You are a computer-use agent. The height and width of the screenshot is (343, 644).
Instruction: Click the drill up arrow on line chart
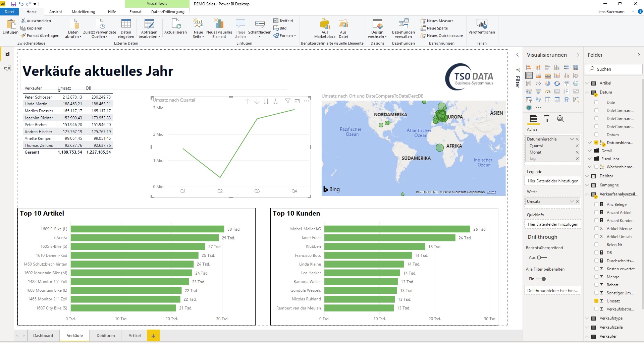[248, 101]
